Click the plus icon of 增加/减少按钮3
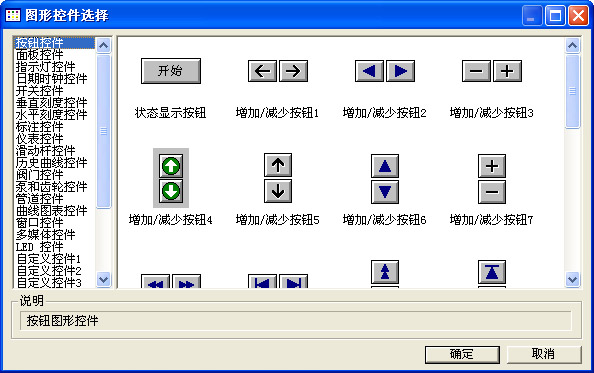 (507, 71)
